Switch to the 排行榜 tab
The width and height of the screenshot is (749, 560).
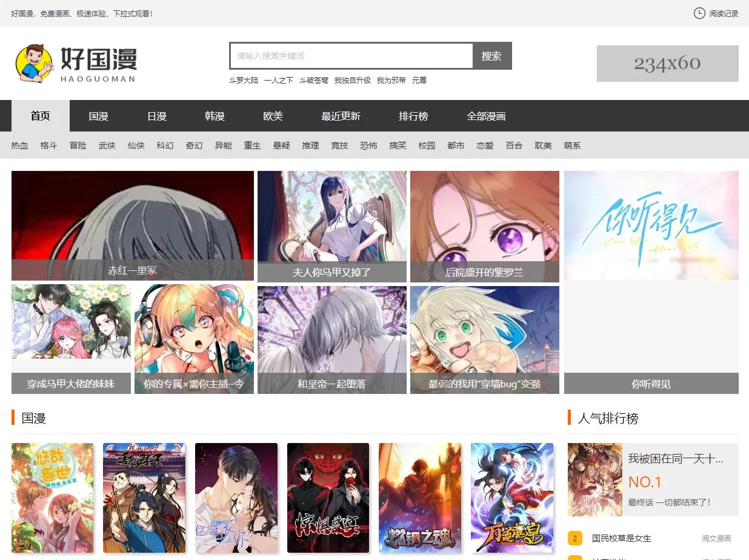(x=414, y=116)
